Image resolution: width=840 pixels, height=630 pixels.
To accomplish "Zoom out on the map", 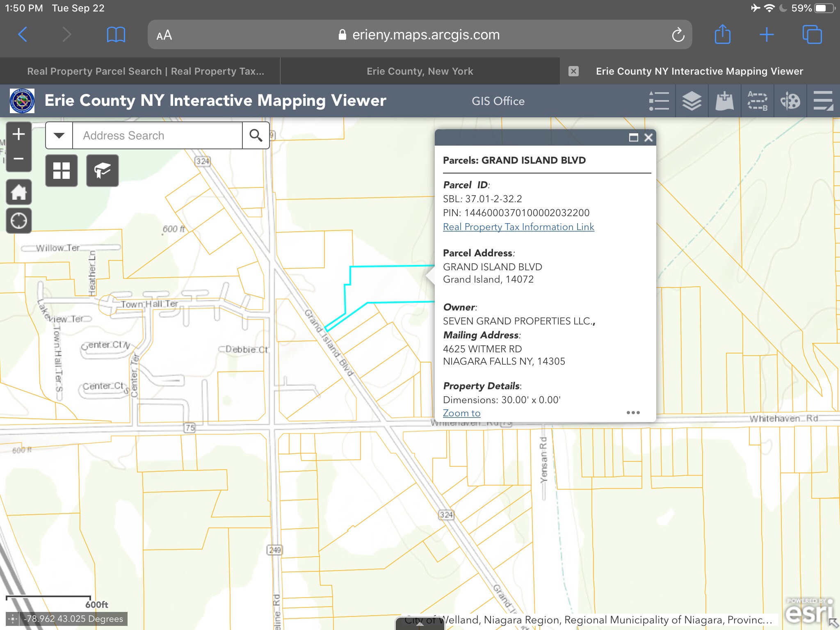I will (x=19, y=159).
